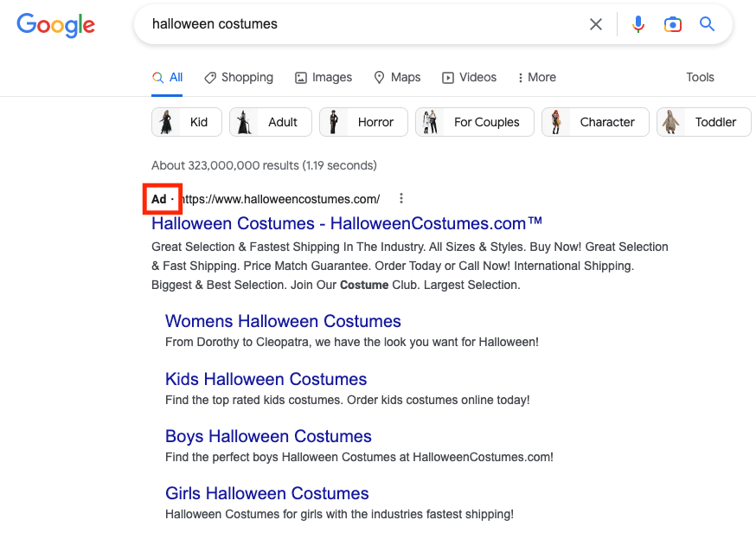Open the Womens Halloween Costumes sitelink
756x533 pixels.
point(283,321)
